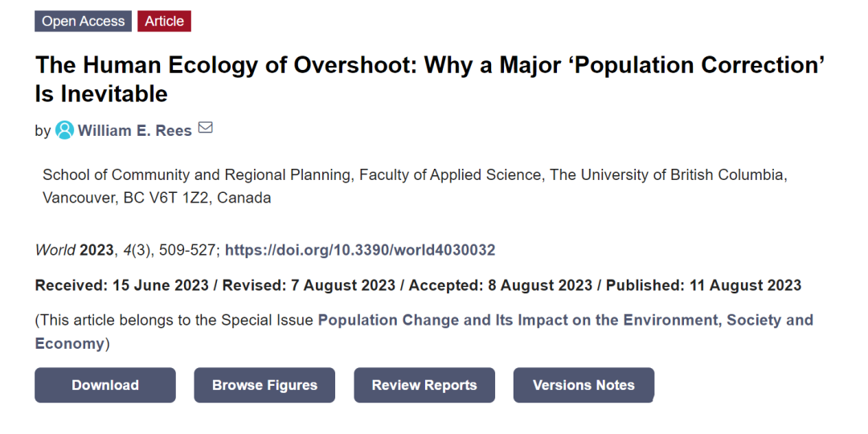
Task: Click the Download button
Action: 105,385
